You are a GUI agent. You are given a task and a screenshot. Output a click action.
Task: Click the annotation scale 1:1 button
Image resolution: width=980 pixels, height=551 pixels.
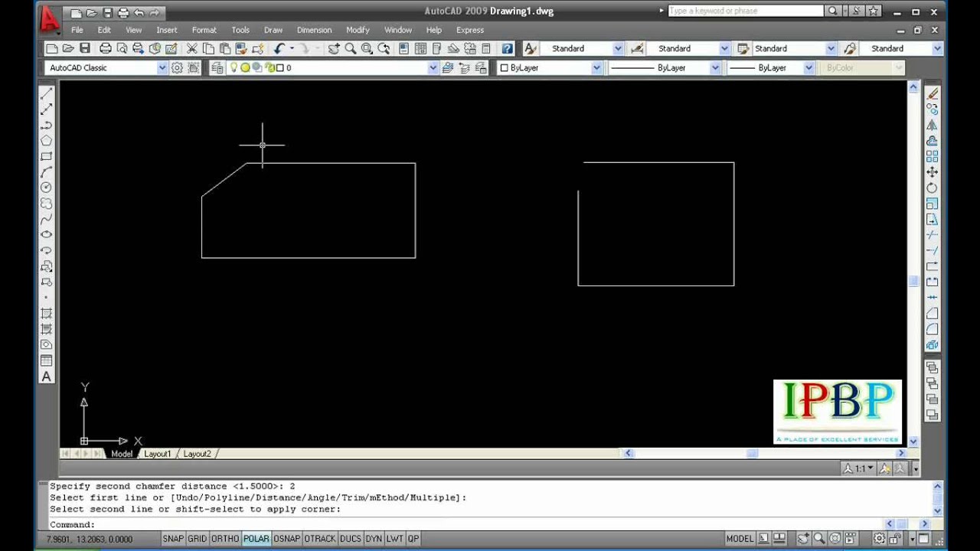(859, 468)
